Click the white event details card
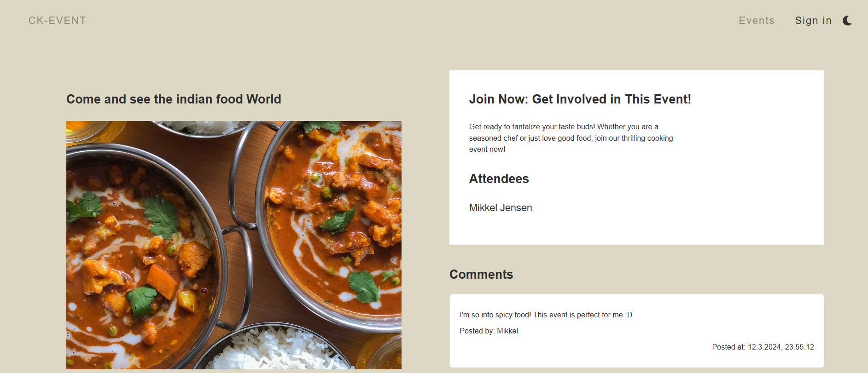 tap(636, 157)
